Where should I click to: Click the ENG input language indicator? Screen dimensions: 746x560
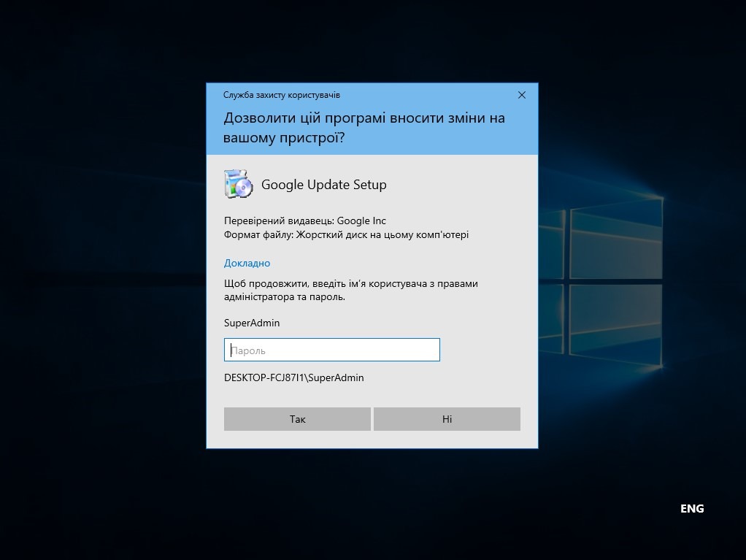coord(691,509)
